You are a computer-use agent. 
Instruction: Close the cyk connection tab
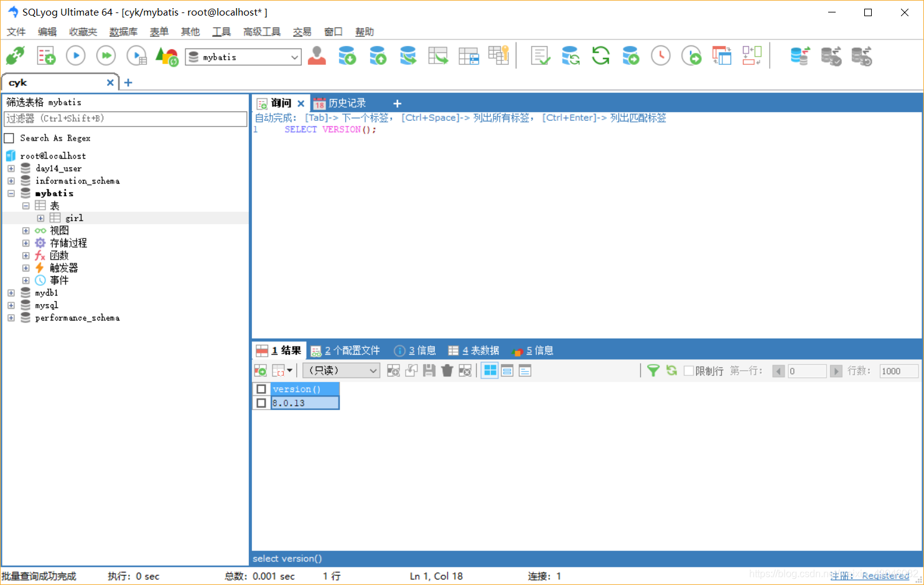tap(110, 82)
